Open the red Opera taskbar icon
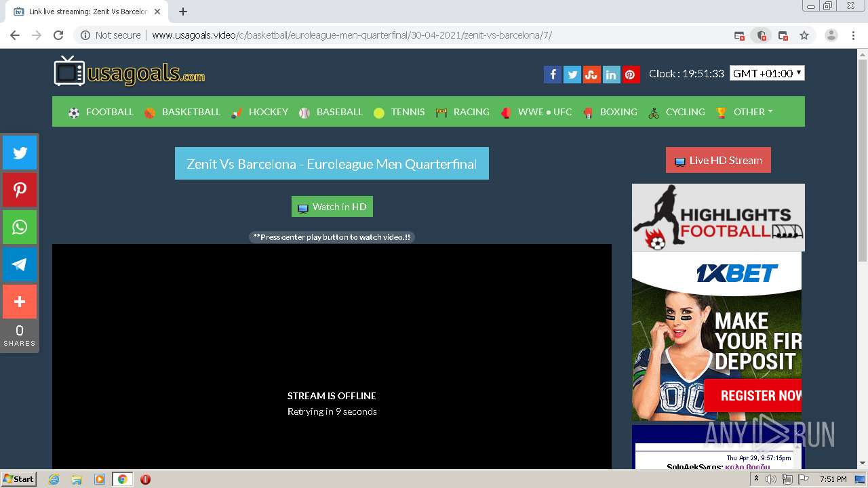Viewport: 868px width, 488px height. click(x=145, y=479)
